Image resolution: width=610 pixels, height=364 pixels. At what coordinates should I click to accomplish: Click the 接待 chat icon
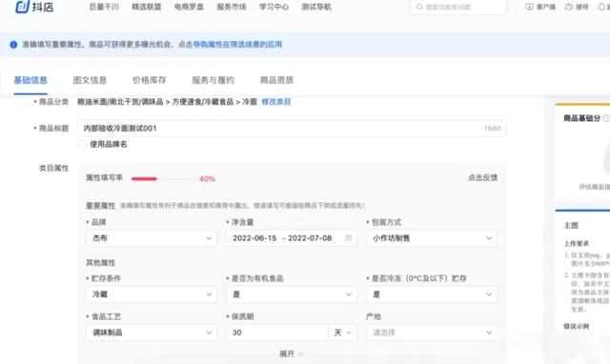click(568, 7)
